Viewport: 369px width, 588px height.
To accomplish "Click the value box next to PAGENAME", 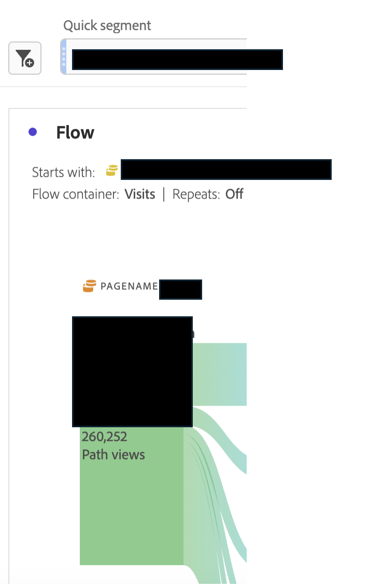I will point(180,289).
